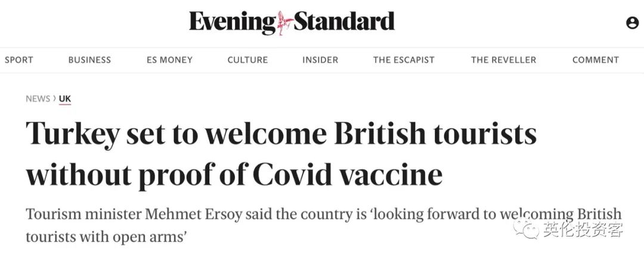Click the Eros statue emblem in the masthead

point(285,23)
